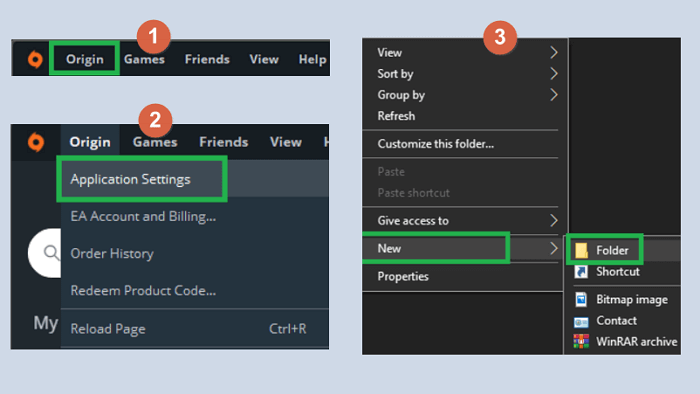Open Help menu in step 1 bar

(x=312, y=59)
